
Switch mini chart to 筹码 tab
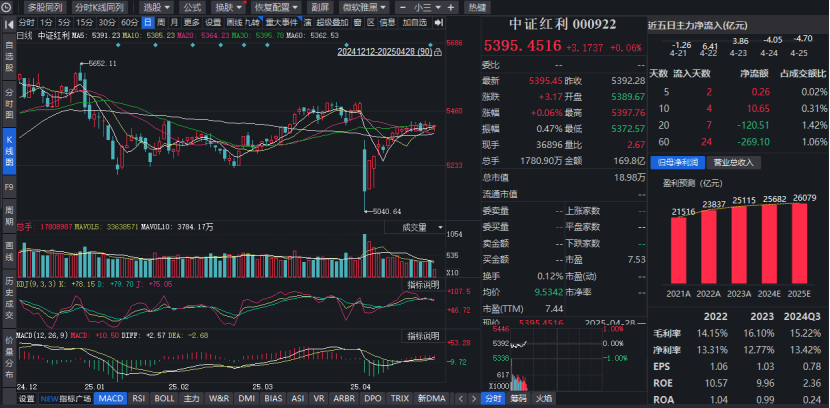518,398
